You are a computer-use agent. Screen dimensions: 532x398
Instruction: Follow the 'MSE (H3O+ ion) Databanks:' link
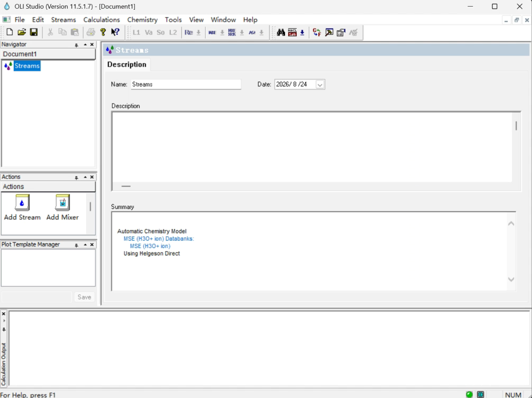(159, 239)
